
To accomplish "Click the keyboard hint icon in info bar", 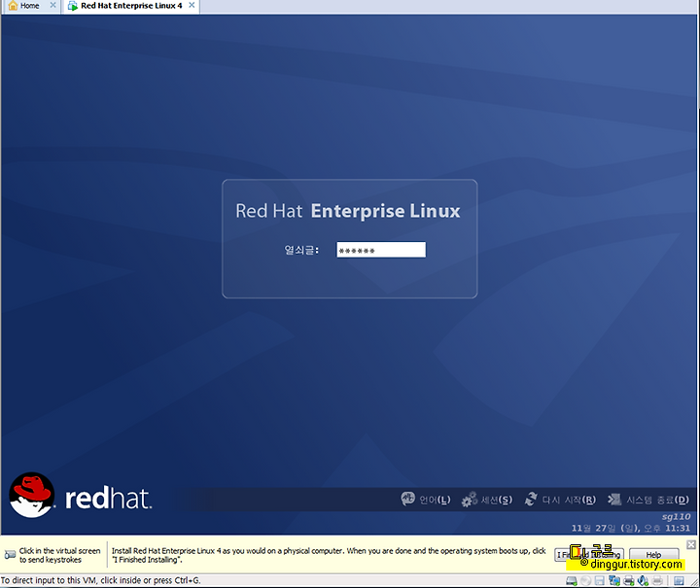I will pyautogui.click(x=10, y=555).
